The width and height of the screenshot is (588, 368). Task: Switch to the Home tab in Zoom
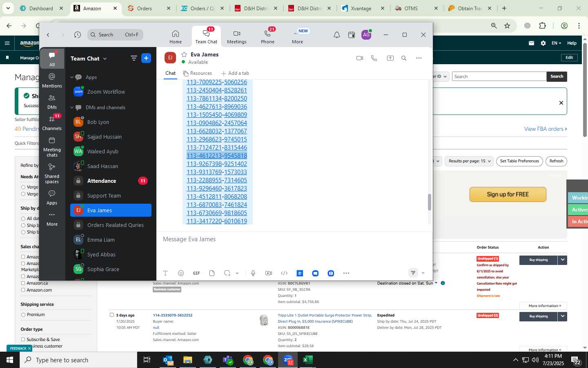coord(176,37)
